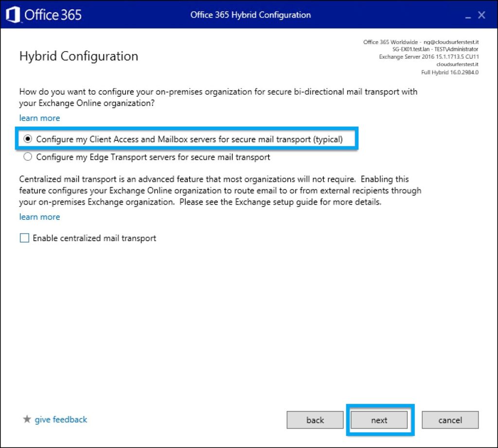Click Exchange Server 2016 15.1.1713.5 CU11 text
This screenshot has width=498, height=448.
(429, 57)
